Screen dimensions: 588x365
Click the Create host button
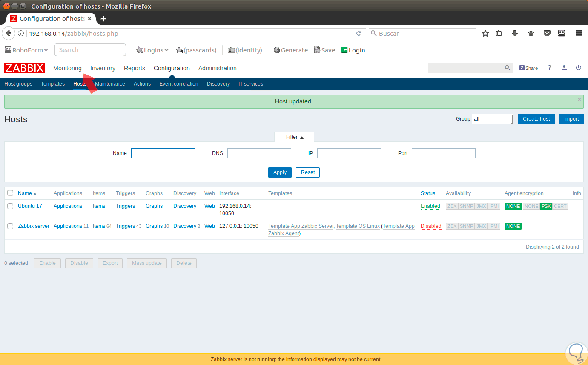tap(536, 119)
